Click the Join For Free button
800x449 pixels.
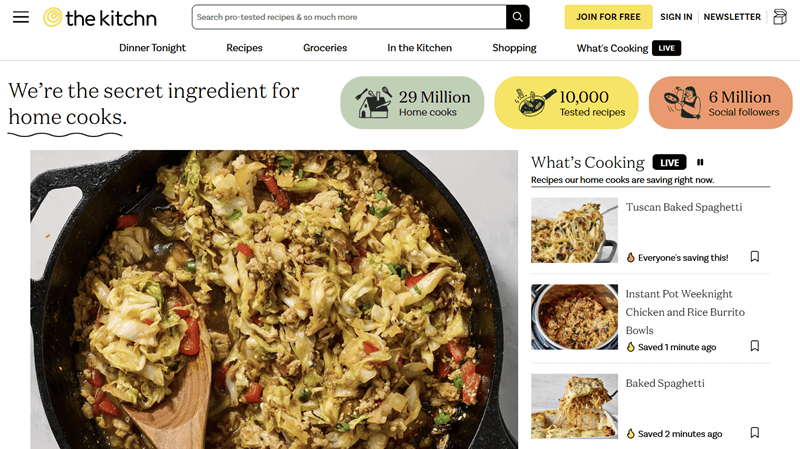pos(608,17)
